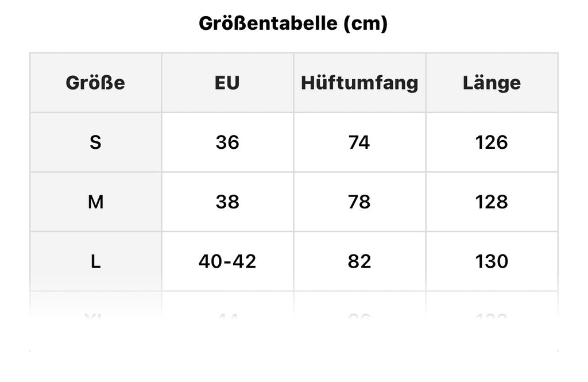Select hip measurement 82 cell
588x382 pixels.
tap(359, 262)
